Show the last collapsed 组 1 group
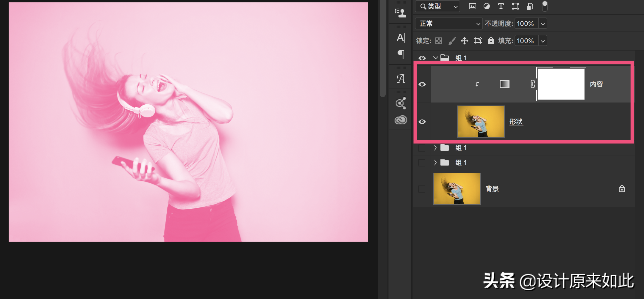 [x=422, y=163]
